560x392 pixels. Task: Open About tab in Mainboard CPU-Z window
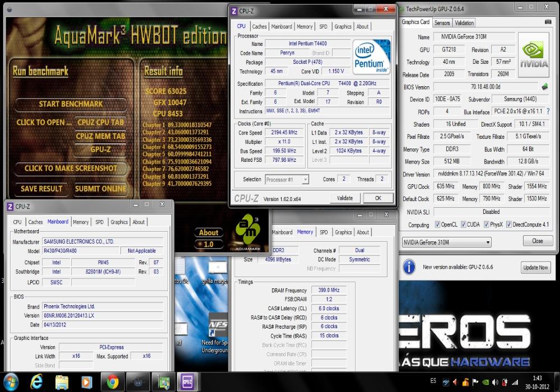point(138,222)
